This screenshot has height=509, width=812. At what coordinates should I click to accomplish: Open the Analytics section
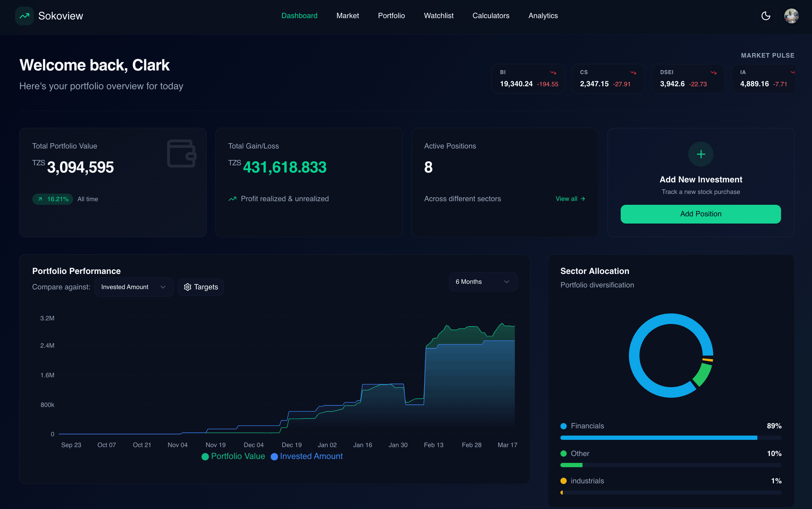543,15
